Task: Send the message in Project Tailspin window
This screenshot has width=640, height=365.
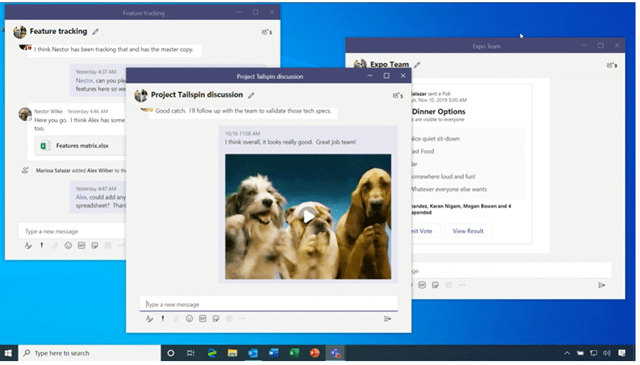Action: [387, 319]
